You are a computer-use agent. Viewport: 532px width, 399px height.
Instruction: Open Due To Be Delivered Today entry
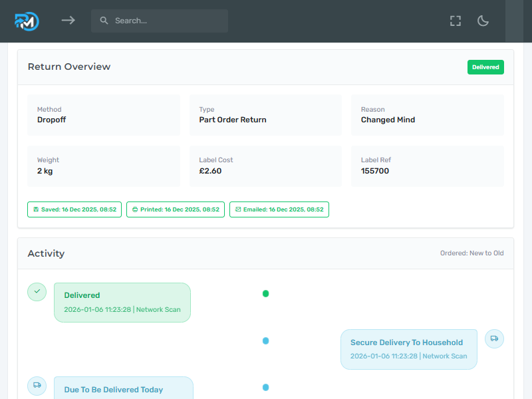pos(123,388)
